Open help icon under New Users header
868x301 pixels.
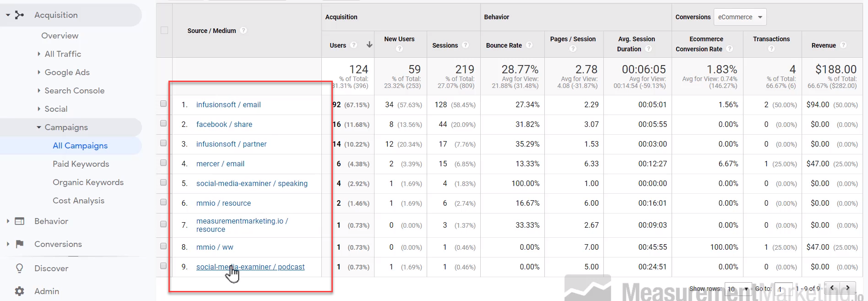point(400,49)
